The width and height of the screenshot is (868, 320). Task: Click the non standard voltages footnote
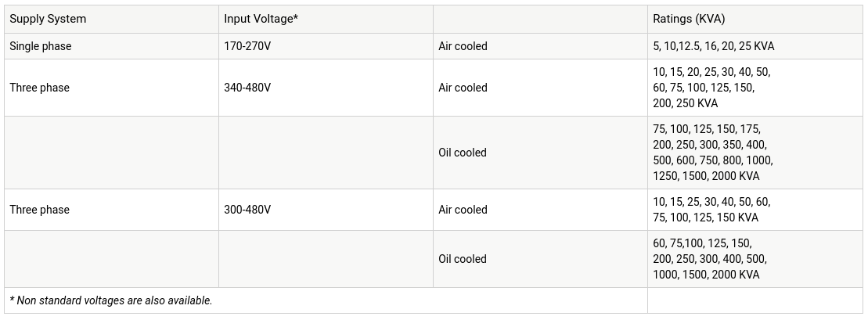(111, 300)
